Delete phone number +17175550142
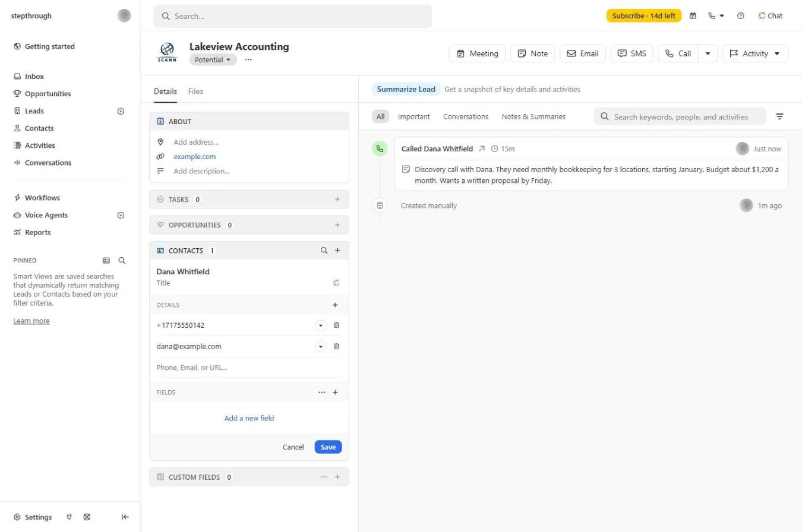 (336, 325)
